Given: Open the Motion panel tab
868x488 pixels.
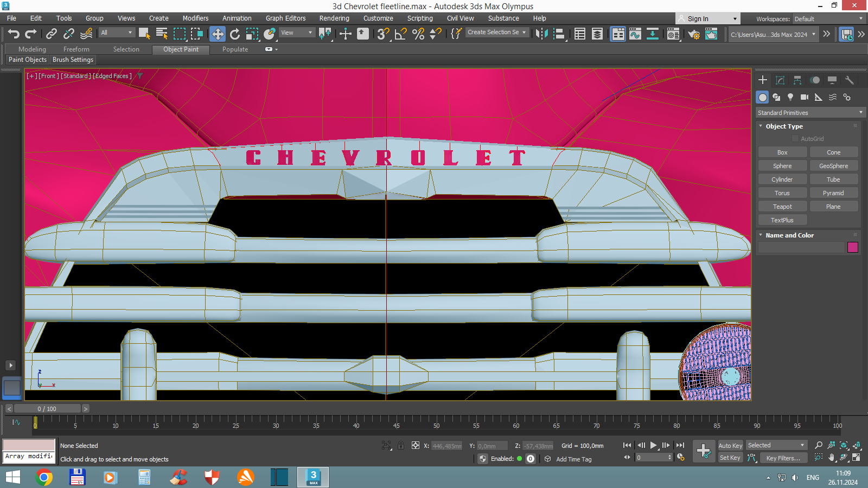Looking at the screenshot, I should pyautogui.click(x=815, y=80).
